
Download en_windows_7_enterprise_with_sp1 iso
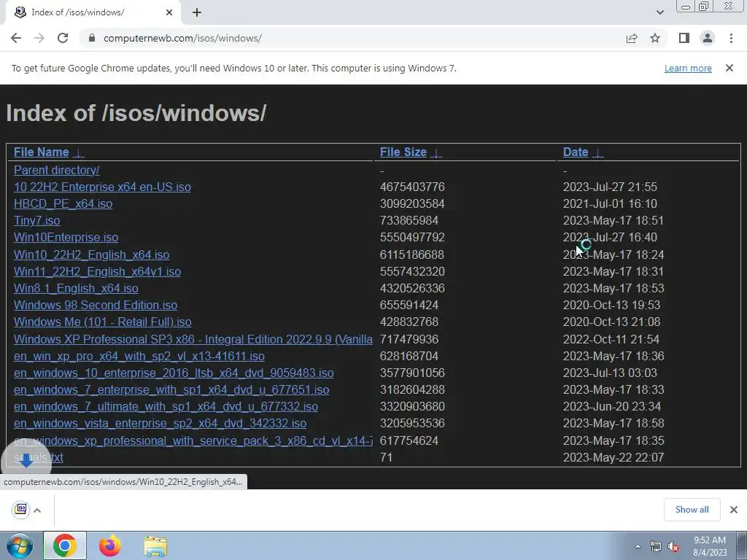pos(171,389)
